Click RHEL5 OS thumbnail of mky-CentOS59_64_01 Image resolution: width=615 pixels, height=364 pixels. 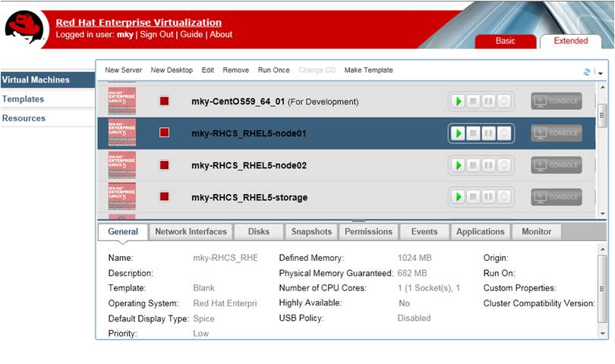122,101
